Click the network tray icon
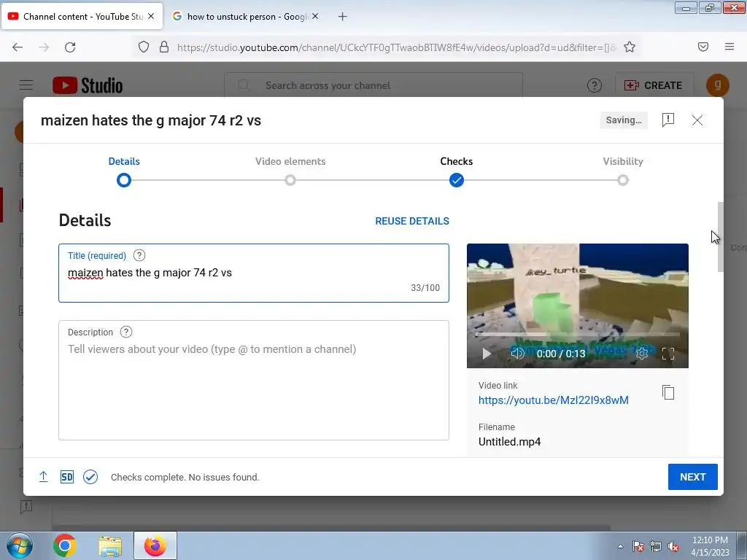This screenshot has height=560, width=747. [656, 547]
